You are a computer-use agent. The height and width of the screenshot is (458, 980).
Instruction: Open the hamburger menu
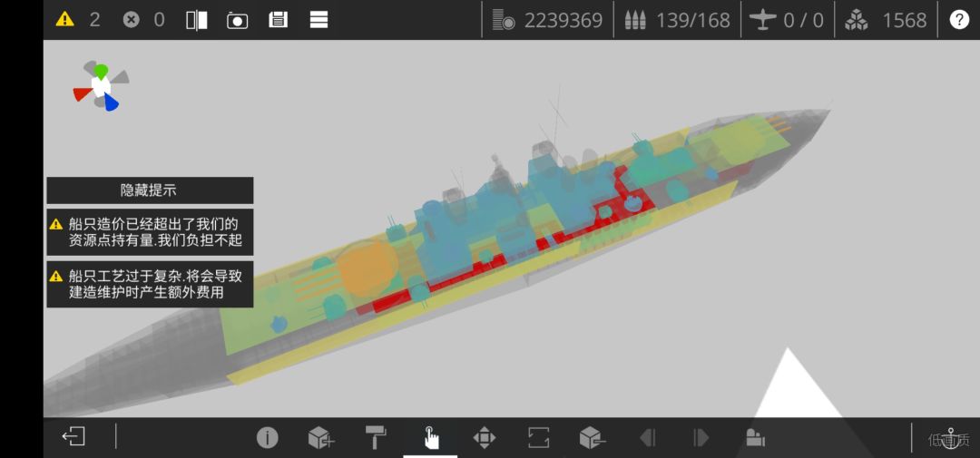318,20
